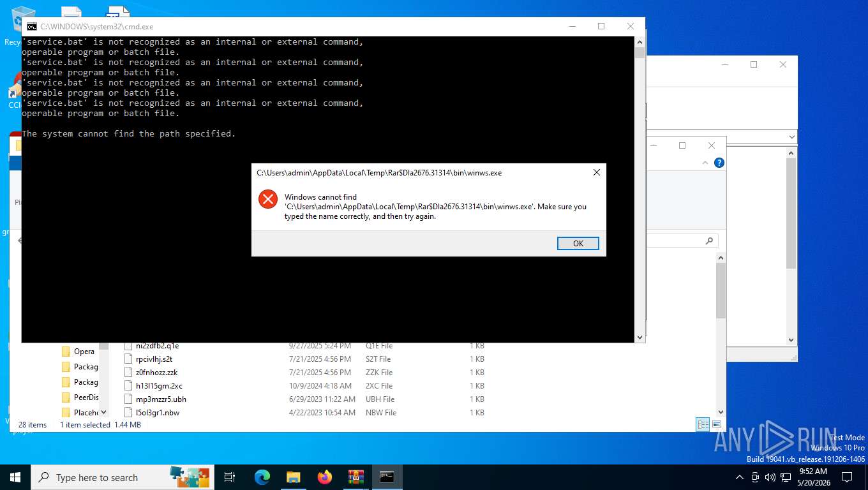Open File Explorer from taskbar
This screenshot has height=490, width=868.
point(293,477)
